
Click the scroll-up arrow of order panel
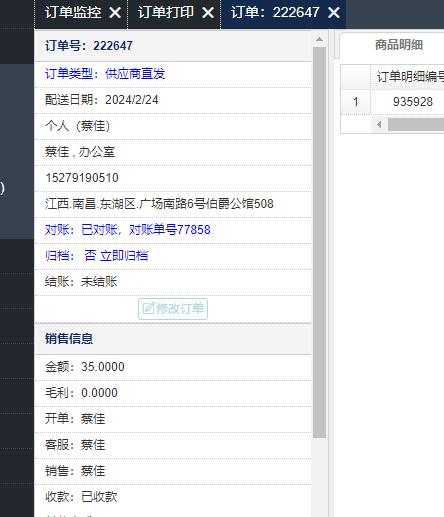tap(319, 39)
